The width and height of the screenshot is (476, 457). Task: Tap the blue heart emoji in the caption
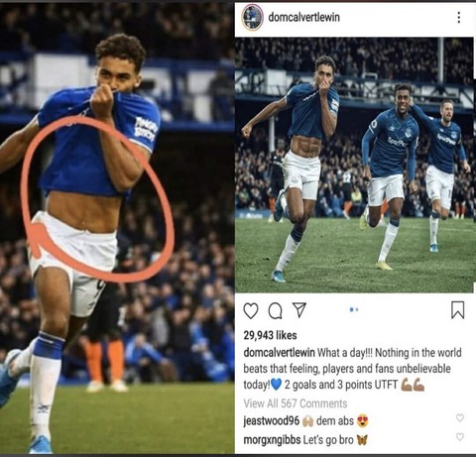pos(276,385)
